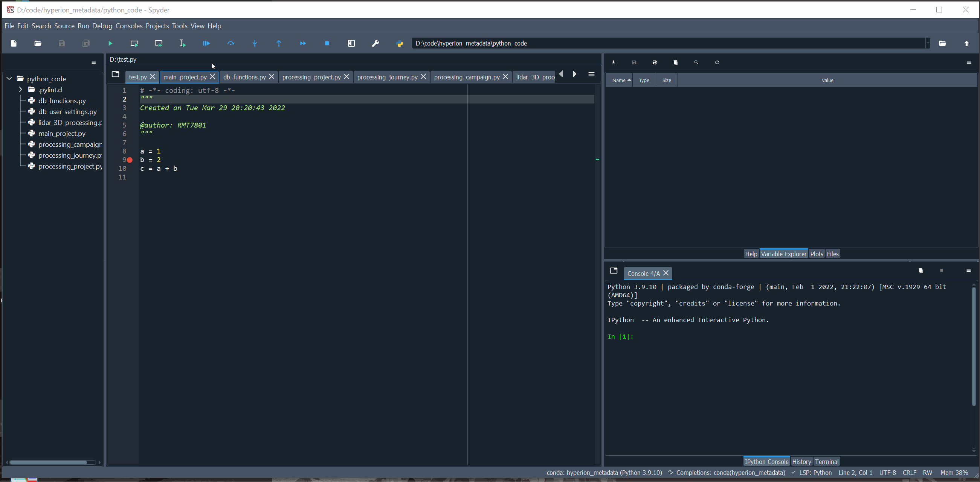Refresh the Variable Explorer variables
Image resolution: width=980 pixels, height=482 pixels.
(x=717, y=62)
